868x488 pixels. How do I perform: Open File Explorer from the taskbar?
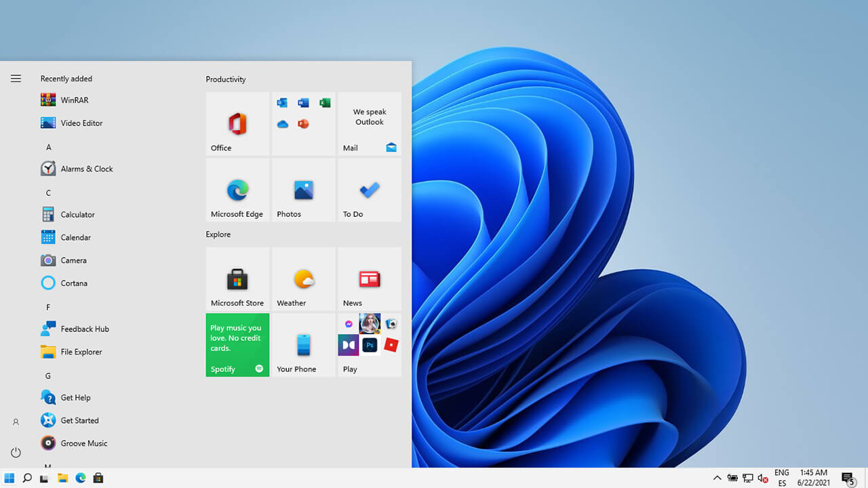62,478
